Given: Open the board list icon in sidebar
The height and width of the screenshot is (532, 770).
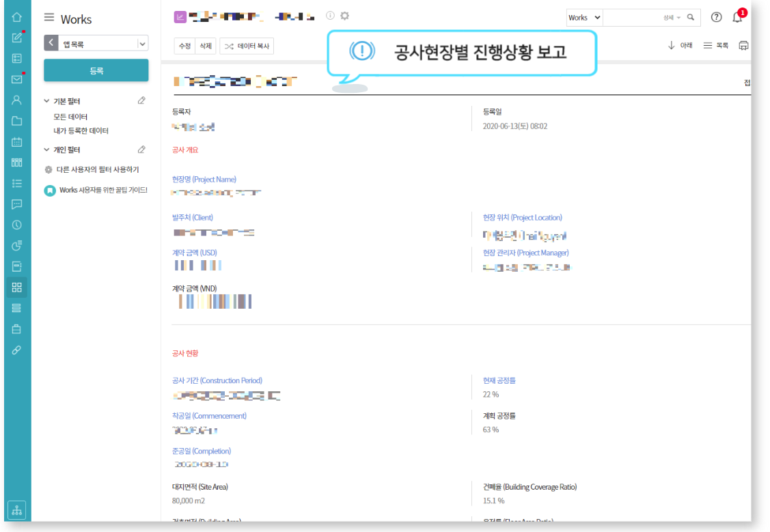Looking at the screenshot, I should coord(16,59).
